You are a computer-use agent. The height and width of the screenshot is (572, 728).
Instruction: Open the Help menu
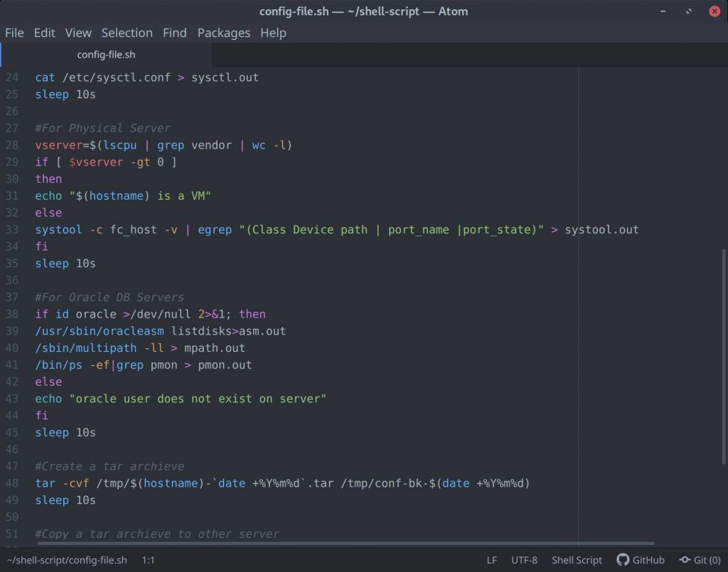(x=273, y=33)
